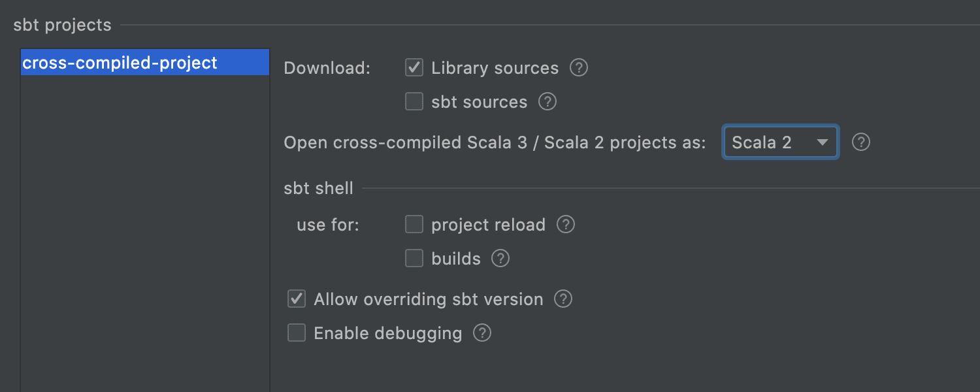Click the sbt shell section label
This screenshot has width=980, height=392.
coord(318,188)
